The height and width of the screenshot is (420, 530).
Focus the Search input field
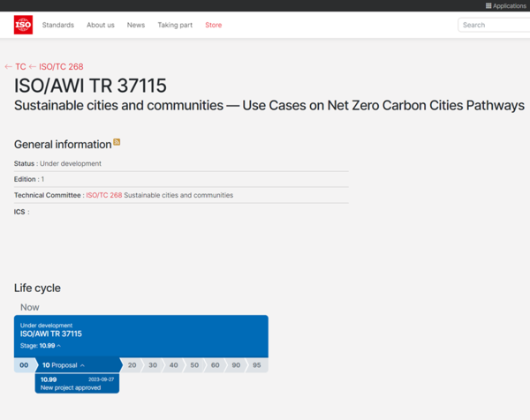[x=494, y=25]
